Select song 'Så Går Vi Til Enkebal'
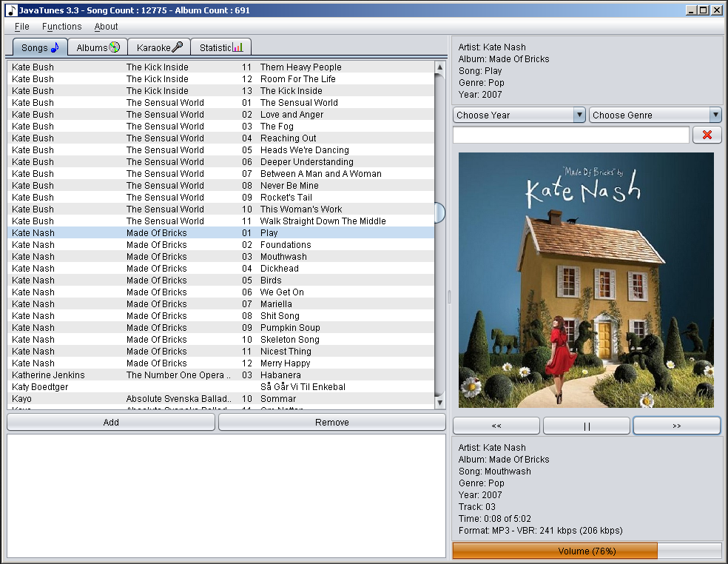728x564 pixels. click(221, 387)
